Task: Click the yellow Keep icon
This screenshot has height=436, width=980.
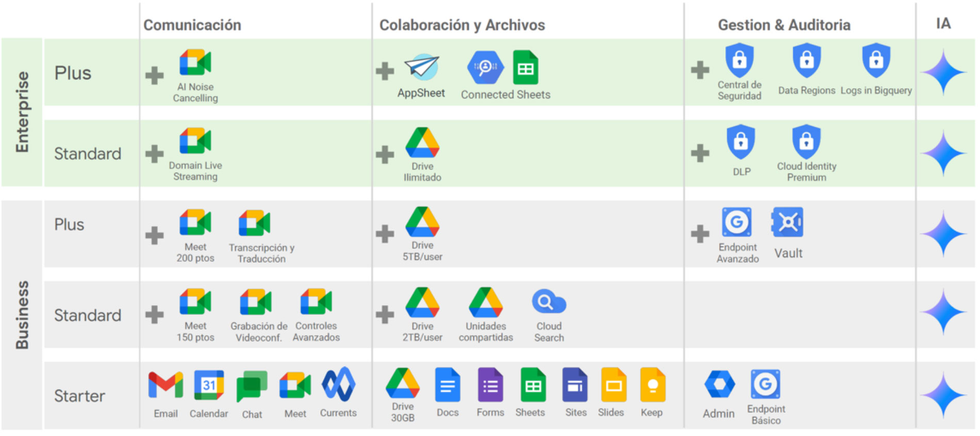Action: click(x=652, y=385)
